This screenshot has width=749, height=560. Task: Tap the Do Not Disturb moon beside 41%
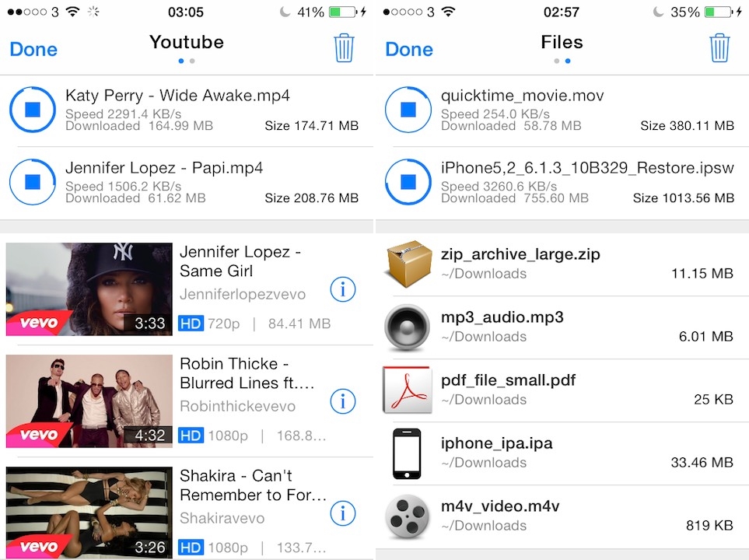(285, 12)
